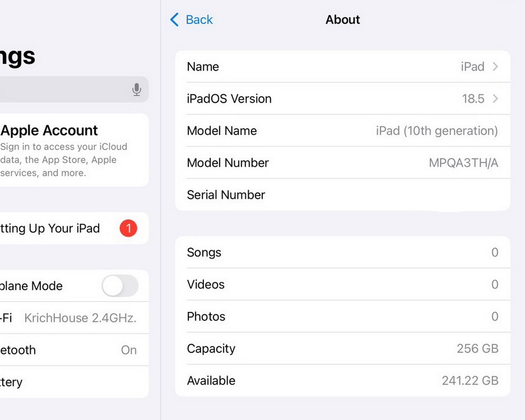The image size is (525, 420).
Task: Tap the Back chevron arrow icon
Action: click(x=174, y=19)
